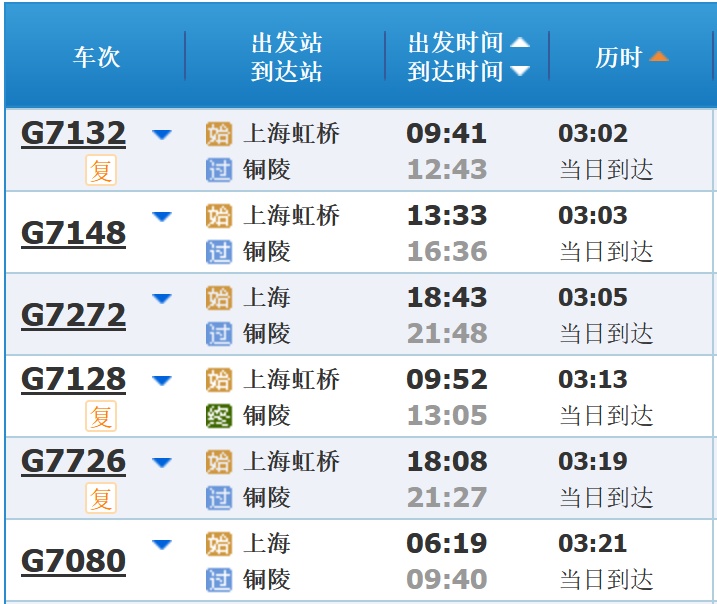
Task: Expand stop details for train G7272
Action: pos(162,299)
